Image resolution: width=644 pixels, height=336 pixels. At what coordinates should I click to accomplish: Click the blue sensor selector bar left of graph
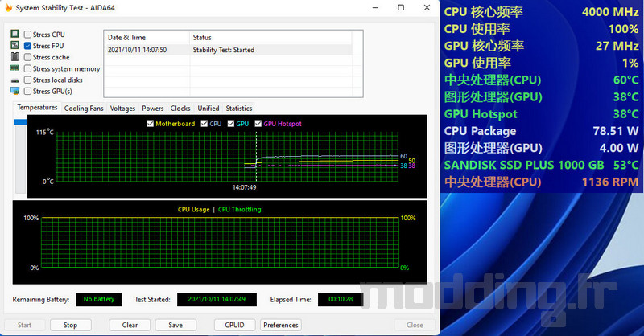click(20, 122)
